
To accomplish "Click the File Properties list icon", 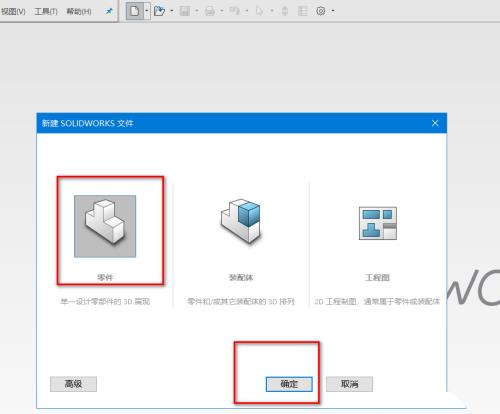I will pos(303,11).
